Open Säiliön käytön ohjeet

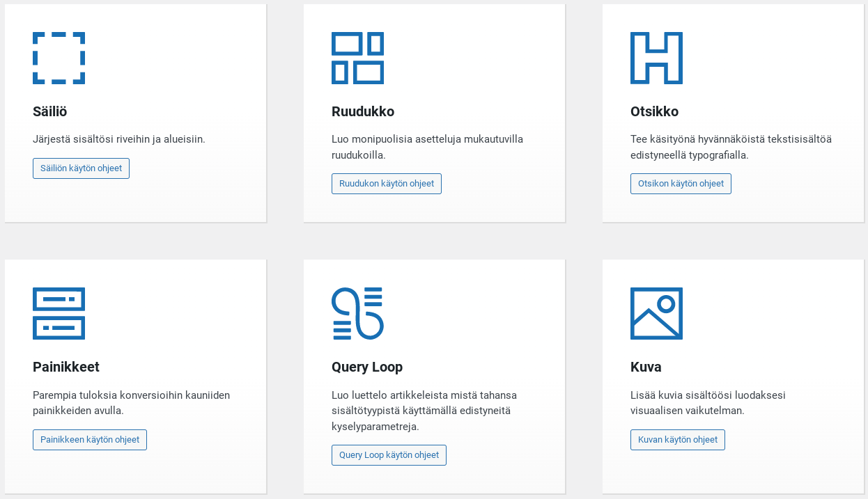click(81, 168)
